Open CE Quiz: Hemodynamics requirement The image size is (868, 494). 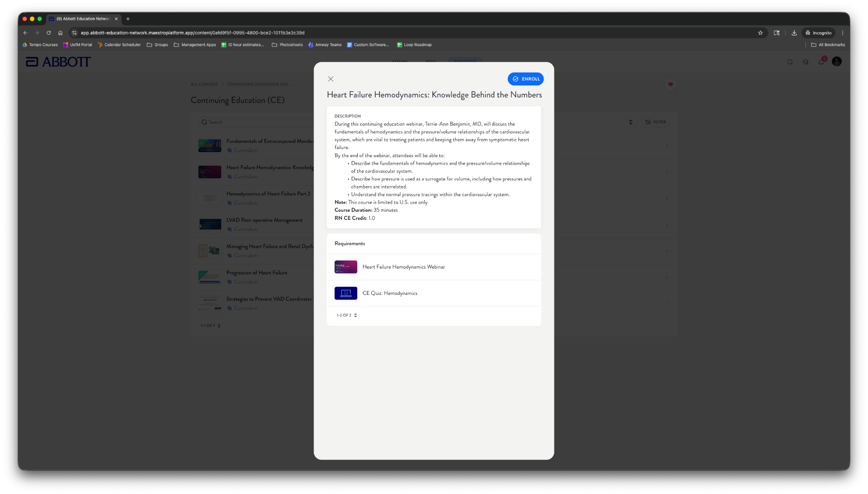(389, 293)
